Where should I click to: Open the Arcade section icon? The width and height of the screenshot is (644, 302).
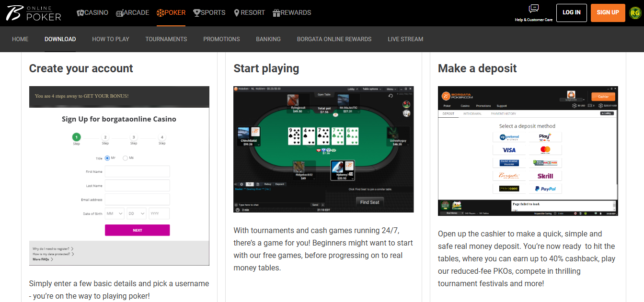tap(120, 13)
